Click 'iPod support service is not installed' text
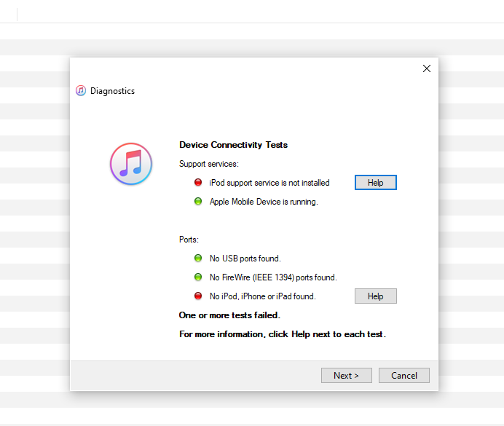Viewport: 504px width, 426px height. (x=269, y=183)
